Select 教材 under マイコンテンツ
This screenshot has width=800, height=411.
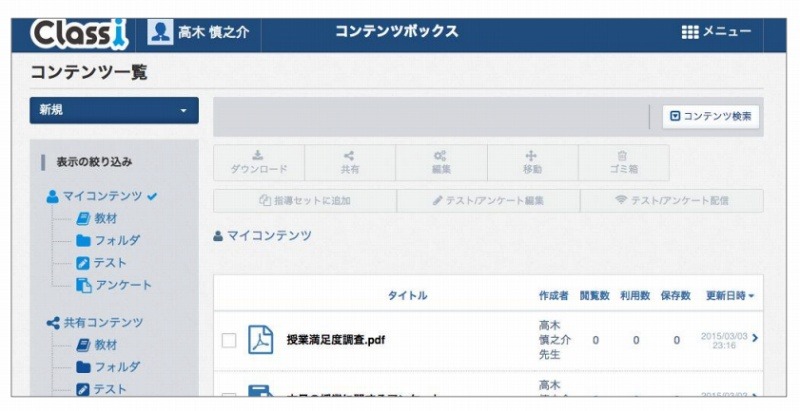pos(106,218)
